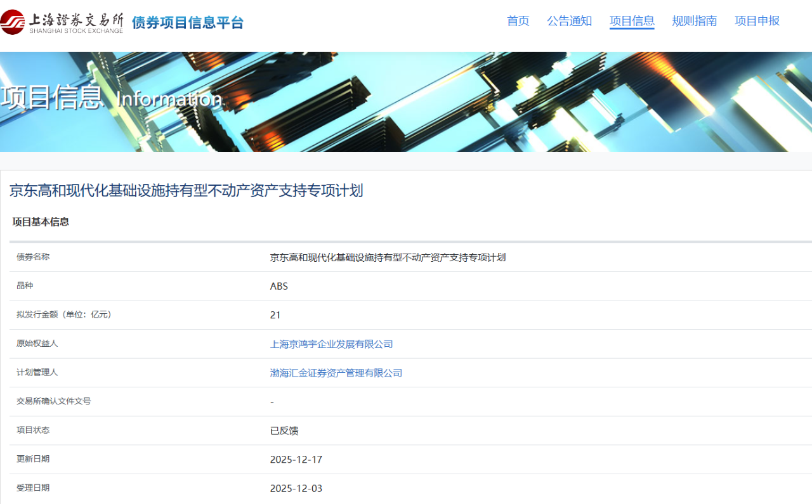Click the issuance amount value 21
Image resolution: width=812 pixels, height=504 pixels.
pyautogui.click(x=275, y=315)
